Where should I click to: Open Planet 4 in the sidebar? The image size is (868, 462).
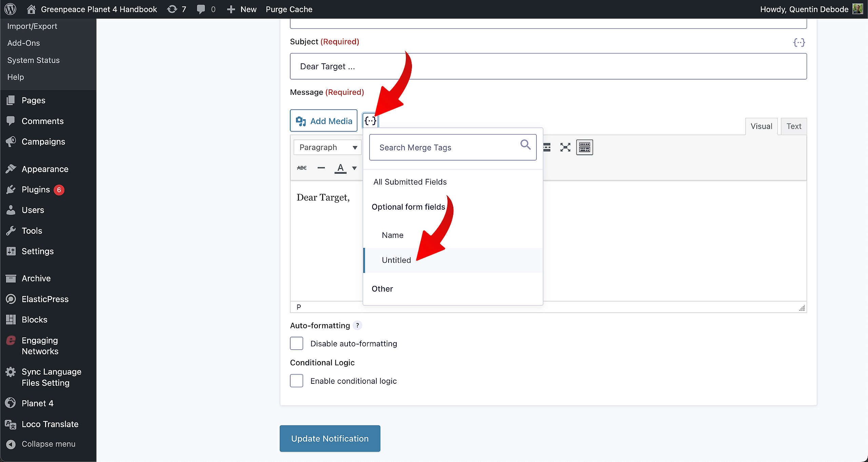click(37, 403)
